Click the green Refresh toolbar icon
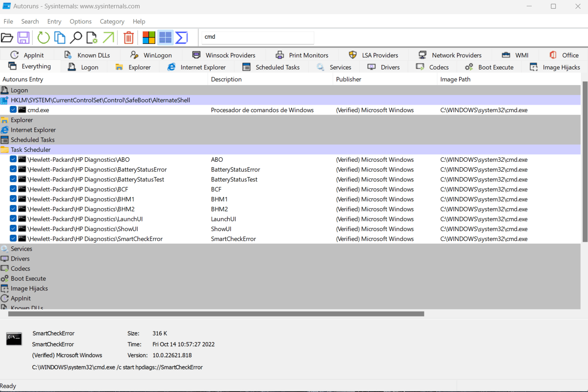The image size is (588, 392). click(43, 38)
